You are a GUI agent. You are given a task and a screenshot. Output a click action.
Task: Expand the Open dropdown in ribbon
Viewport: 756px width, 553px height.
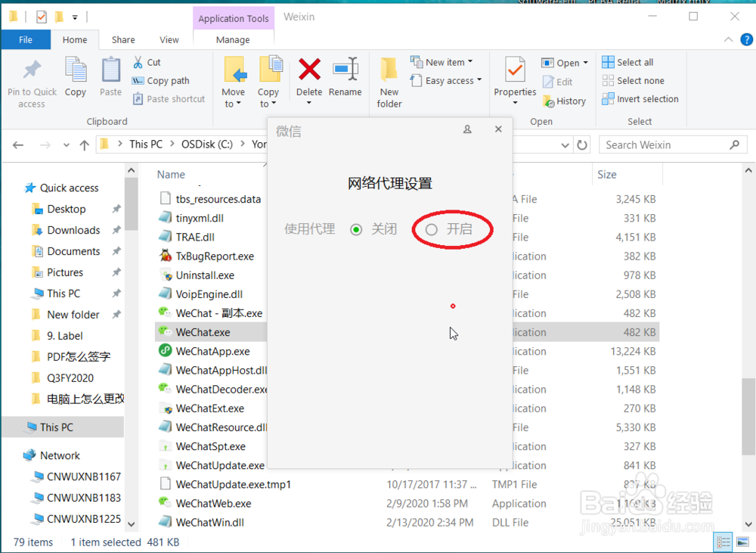tap(585, 63)
